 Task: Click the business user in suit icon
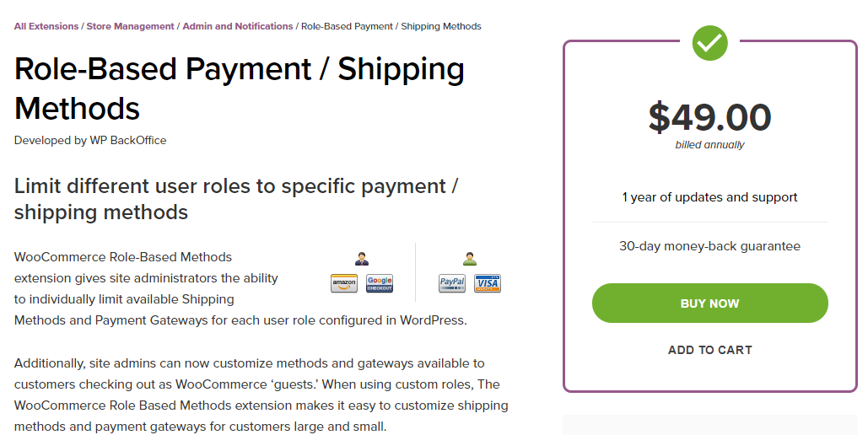[362, 259]
